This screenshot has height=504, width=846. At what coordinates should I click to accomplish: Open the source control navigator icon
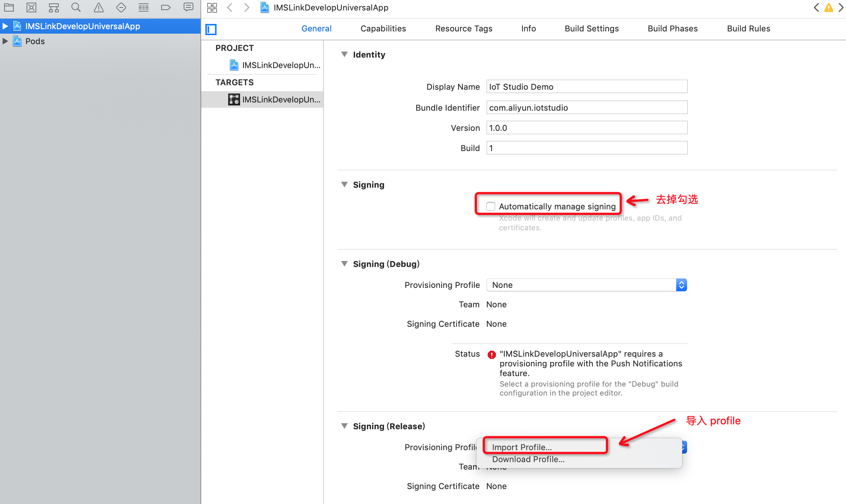tap(31, 7)
